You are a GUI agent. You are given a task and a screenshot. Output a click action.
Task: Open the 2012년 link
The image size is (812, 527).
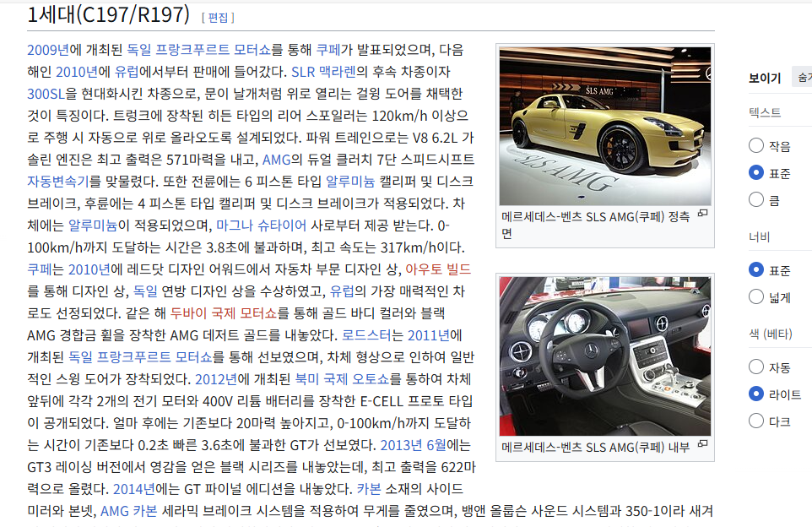click(x=215, y=379)
